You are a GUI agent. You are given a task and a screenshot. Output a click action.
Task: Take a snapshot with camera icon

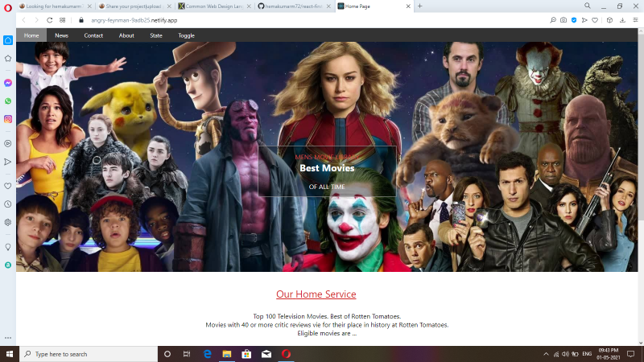point(563,20)
